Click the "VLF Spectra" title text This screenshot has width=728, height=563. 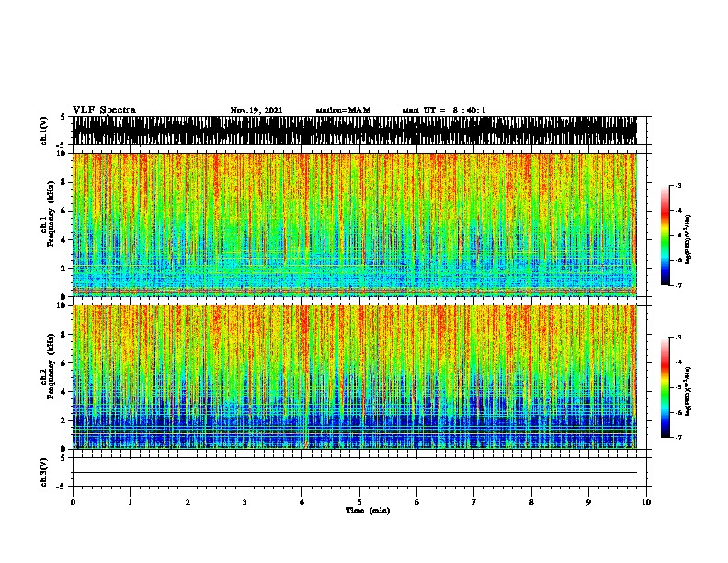(104, 110)
